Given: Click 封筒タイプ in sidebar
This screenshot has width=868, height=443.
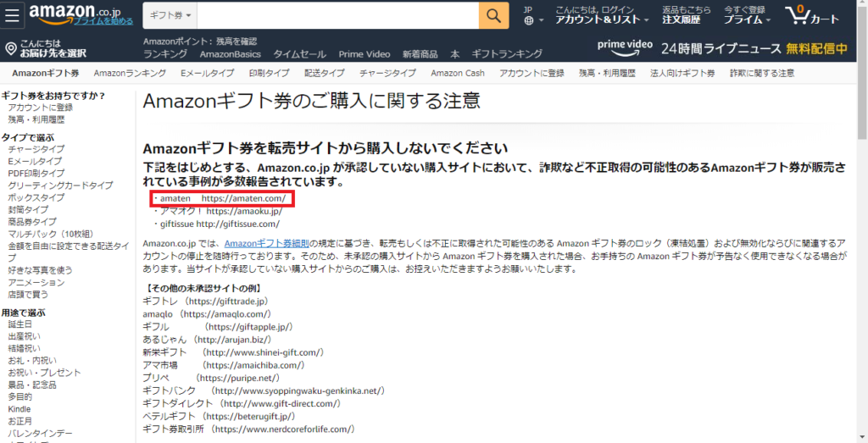Looking at the screenshot, I should point(28,209).
